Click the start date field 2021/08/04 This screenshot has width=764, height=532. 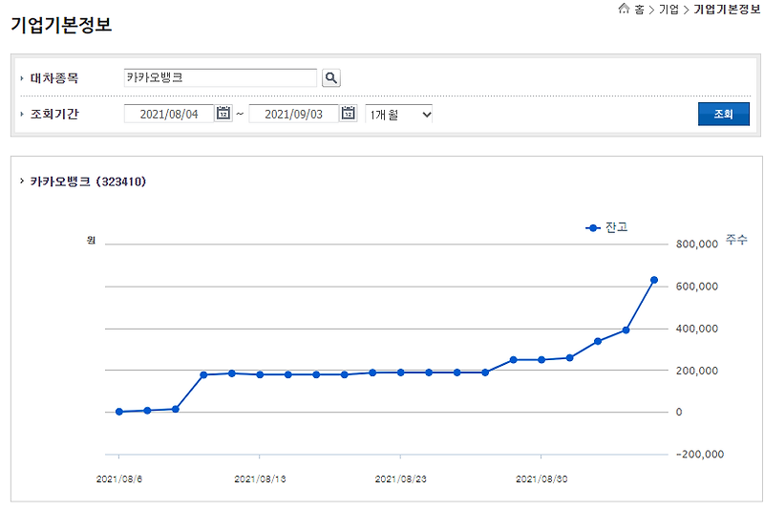169,114
